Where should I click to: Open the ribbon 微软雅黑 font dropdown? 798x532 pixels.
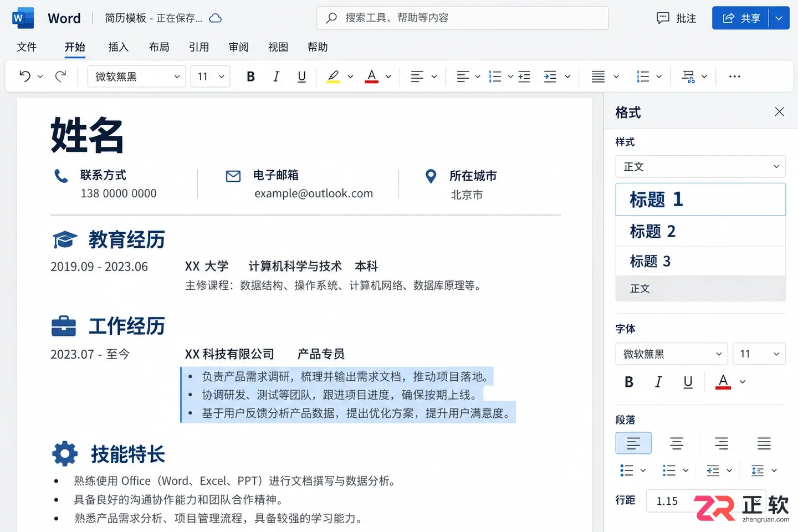pos(137,76)
